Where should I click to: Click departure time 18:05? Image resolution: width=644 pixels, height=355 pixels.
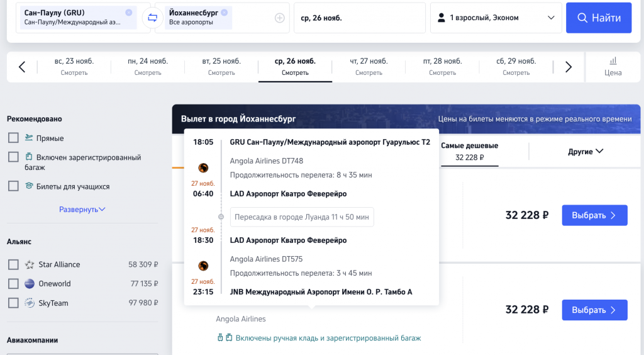click(x=203, y=142)
